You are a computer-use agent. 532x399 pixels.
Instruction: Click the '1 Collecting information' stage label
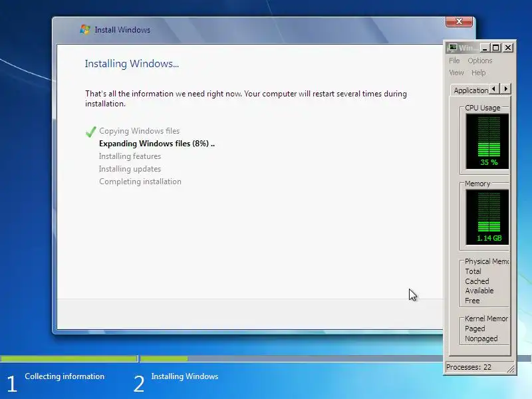[56, 383]
